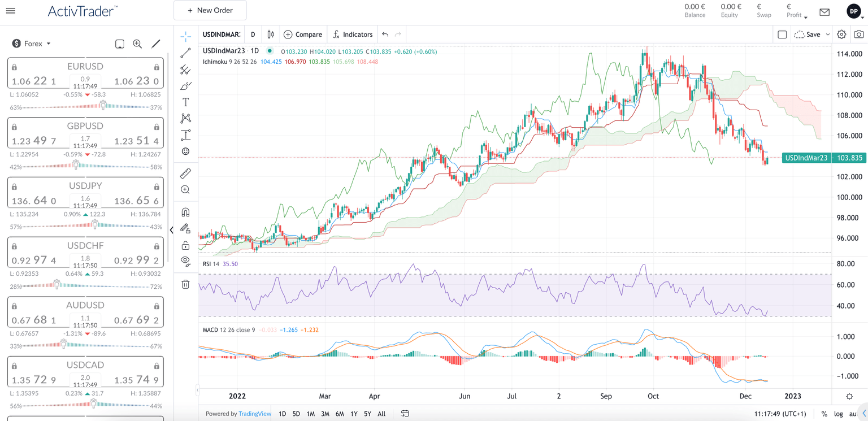The height and width of the screenshot is (421, 868).
Task: Click the trash icon to remove drawings
Action: tap(185, 284)
